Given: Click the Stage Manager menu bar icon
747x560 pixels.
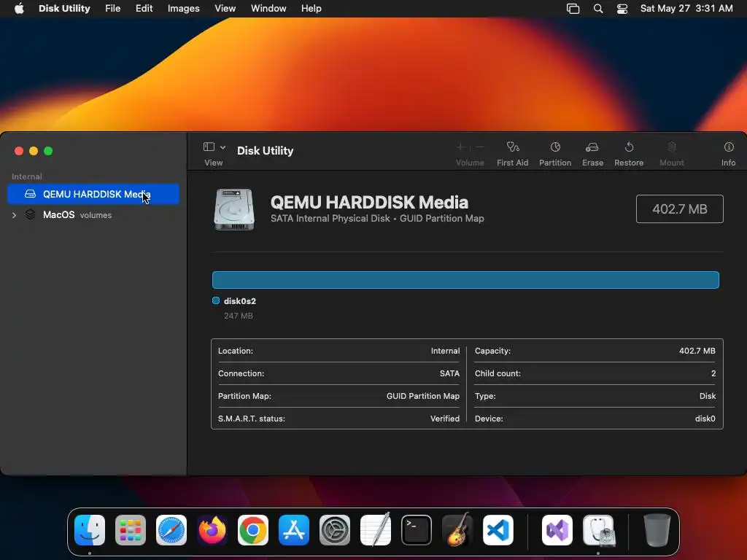Looking at the screenshot, I should click(573, 9).
